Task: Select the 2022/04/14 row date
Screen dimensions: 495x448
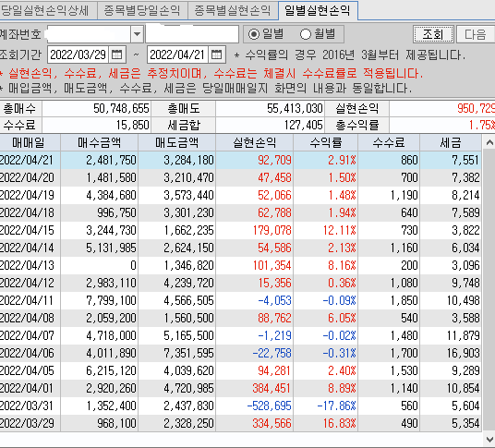Action: coord(27,248)
